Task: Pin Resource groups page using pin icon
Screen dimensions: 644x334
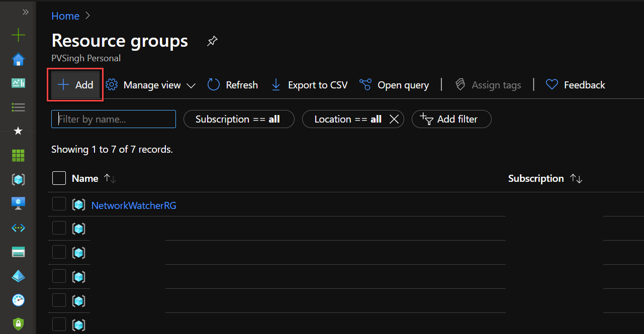Action: (x=212, y=41)
